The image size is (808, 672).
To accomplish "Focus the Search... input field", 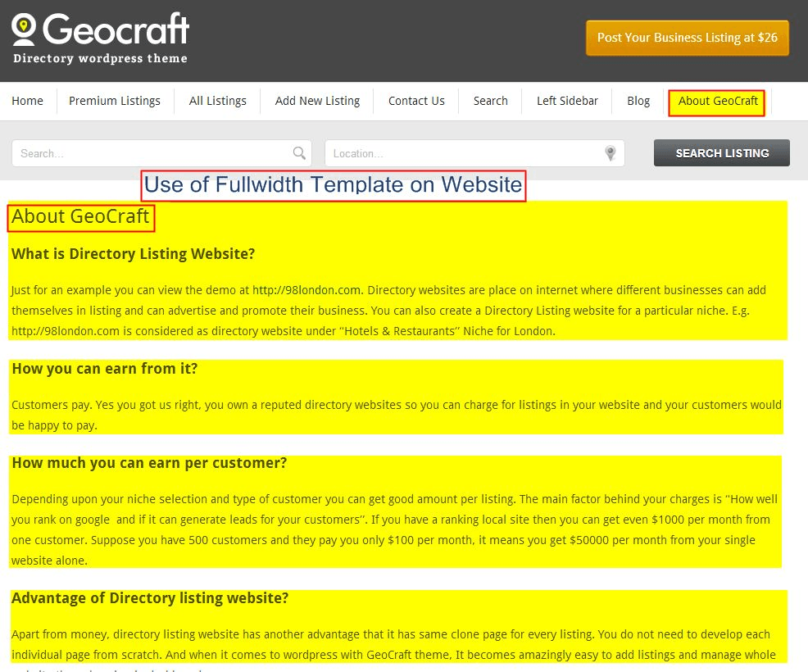I will [161, 153].
